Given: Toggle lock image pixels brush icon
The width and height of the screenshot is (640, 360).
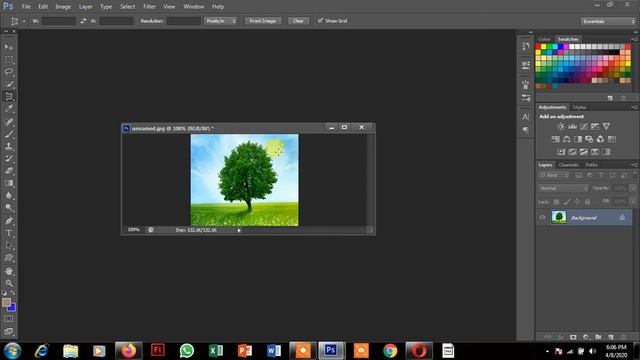Looking at the screenshot, I should 567,202.
